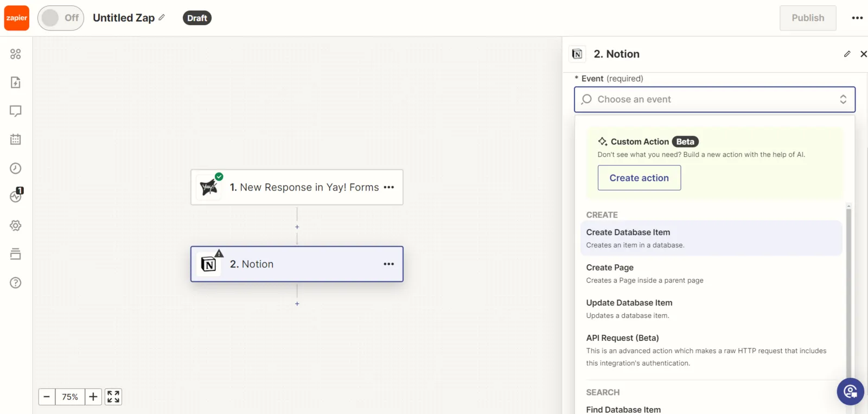Click the event list scrollbar
Image resolution: width=868 pixels, height=414 pixels.
click(849, 293)
